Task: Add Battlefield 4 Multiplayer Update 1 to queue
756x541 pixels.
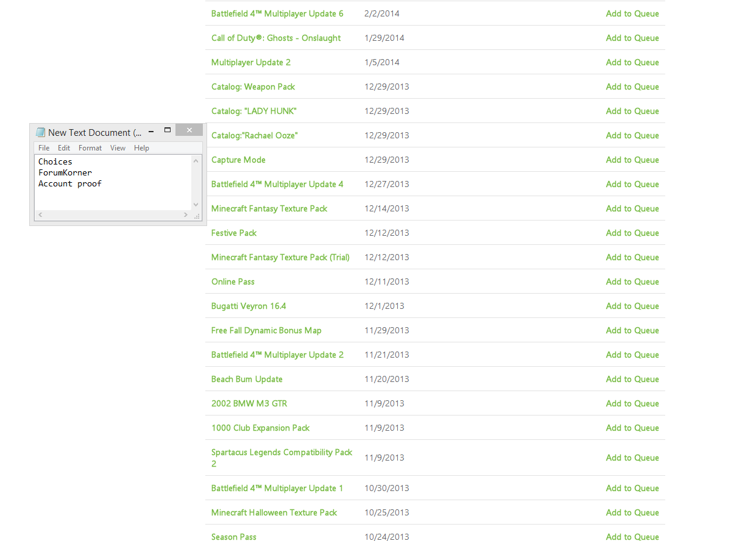Action: pos(632,488)
